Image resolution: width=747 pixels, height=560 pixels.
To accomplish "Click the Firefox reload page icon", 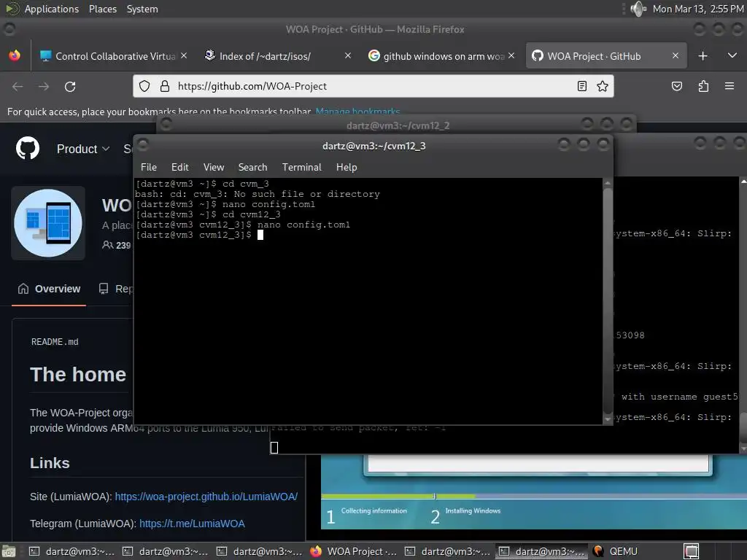I will point(70,87).
